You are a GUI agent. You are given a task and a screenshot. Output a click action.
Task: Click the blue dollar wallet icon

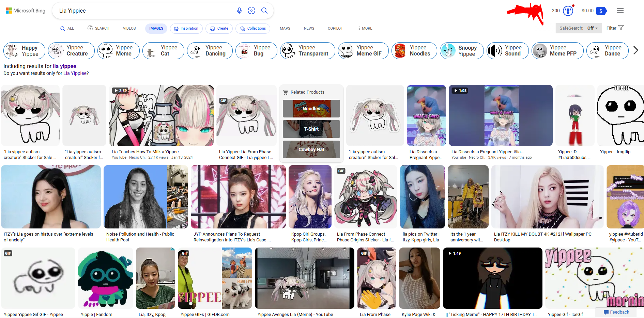pyautogui.click(x=601, y=11)
